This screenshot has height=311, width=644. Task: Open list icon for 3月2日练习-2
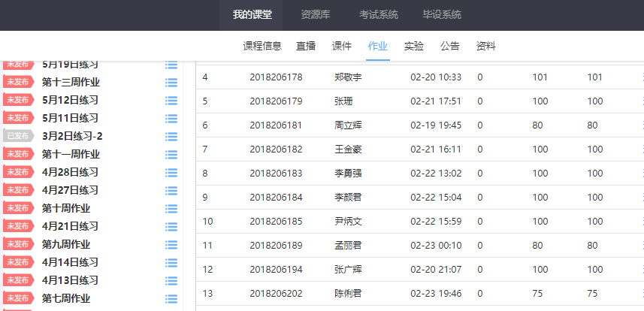[x=171, y=137]
